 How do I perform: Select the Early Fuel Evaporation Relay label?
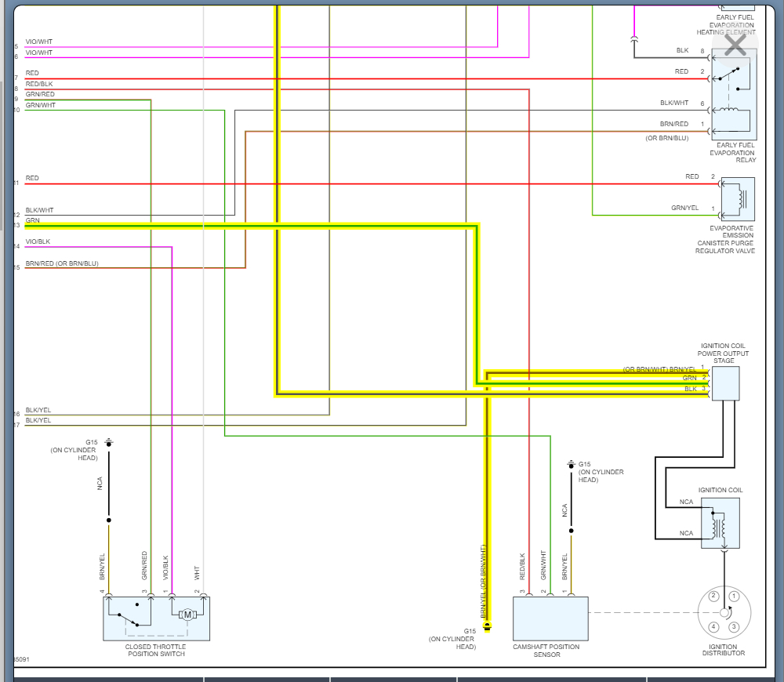point(733,153)
